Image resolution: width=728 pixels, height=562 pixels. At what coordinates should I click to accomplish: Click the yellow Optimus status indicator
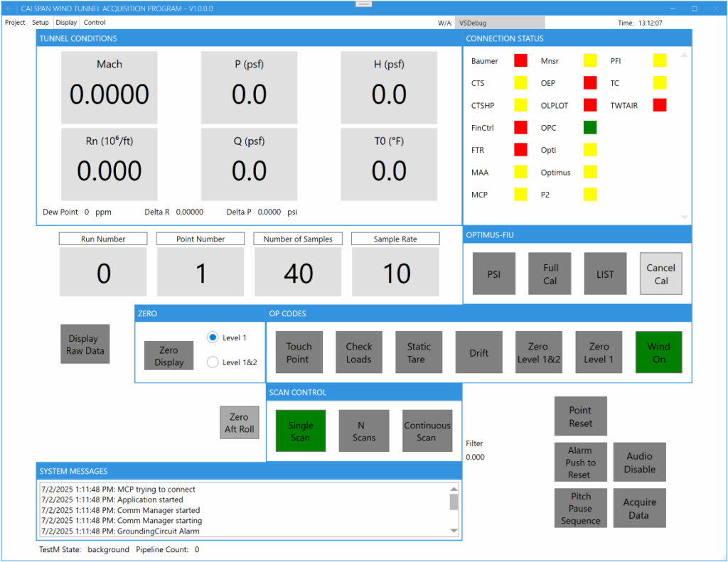click(x=590, y=172)
